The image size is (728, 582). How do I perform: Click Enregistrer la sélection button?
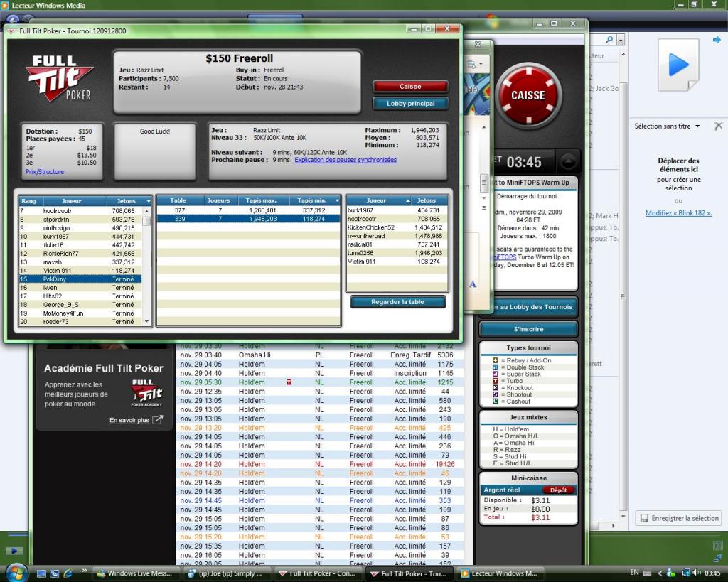679,519
